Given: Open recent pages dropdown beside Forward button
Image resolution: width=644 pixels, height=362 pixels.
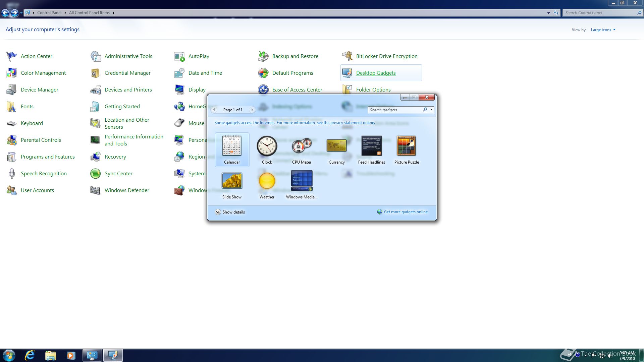Looking at the screenshot, I should (x=21, y=13).
